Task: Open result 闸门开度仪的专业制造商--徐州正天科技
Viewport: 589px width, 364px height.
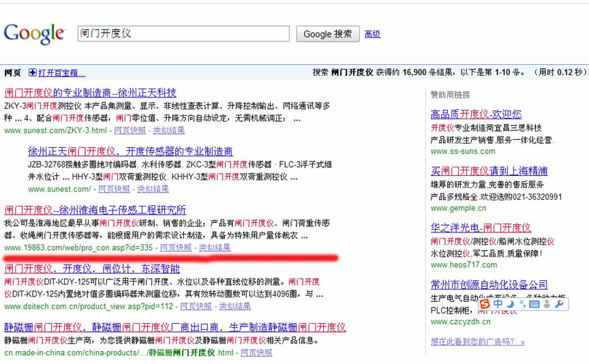Action: [x=90, y=93]
